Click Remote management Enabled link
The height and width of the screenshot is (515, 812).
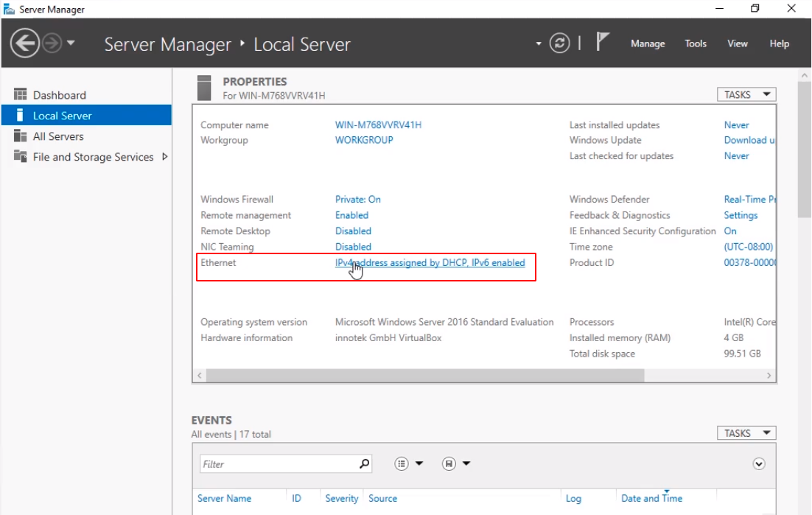[351, 215]
